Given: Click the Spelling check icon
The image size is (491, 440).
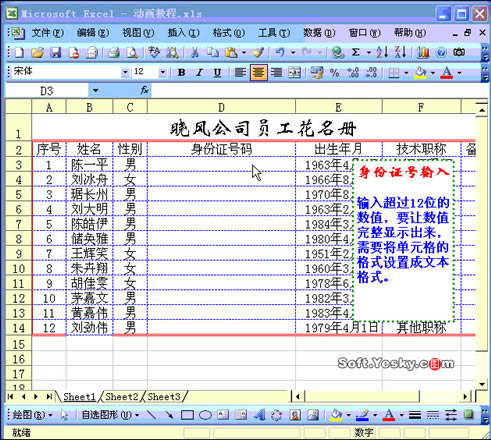Looking at the screenshot, I should [154, 52].
